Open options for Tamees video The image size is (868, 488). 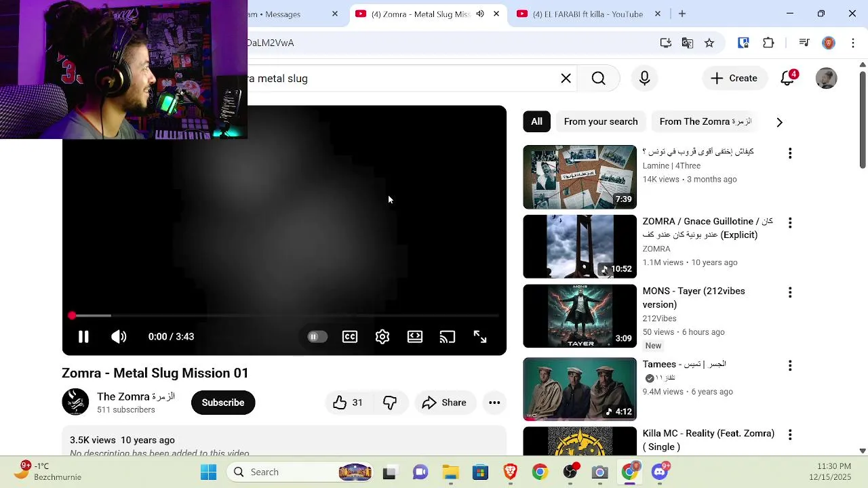(790, 366)
